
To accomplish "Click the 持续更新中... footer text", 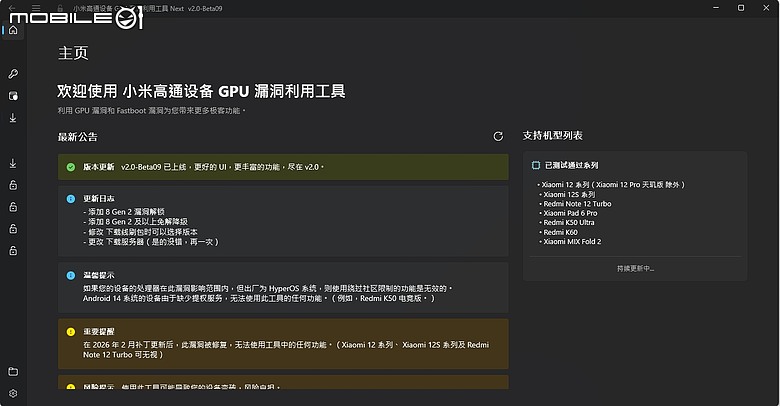I will pyautogui.click(x=635, y=269).
